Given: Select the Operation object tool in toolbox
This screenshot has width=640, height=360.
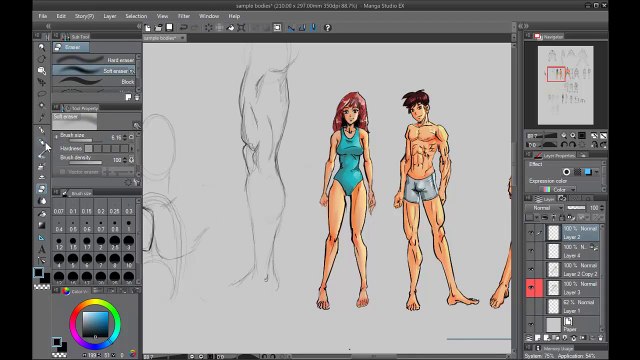Looking at the screenshot, I should (42, 71).
